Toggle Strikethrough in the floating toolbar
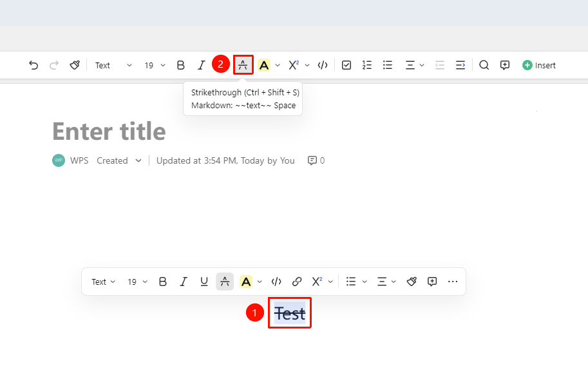588x373 pixels. 225,282
